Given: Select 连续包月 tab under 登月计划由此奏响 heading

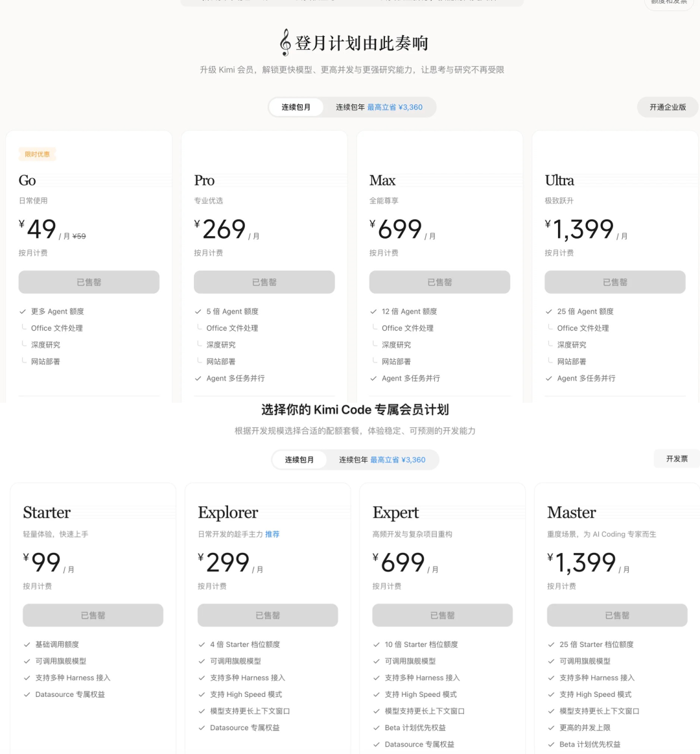Looking at the screenshot, I should pos(296,107).
